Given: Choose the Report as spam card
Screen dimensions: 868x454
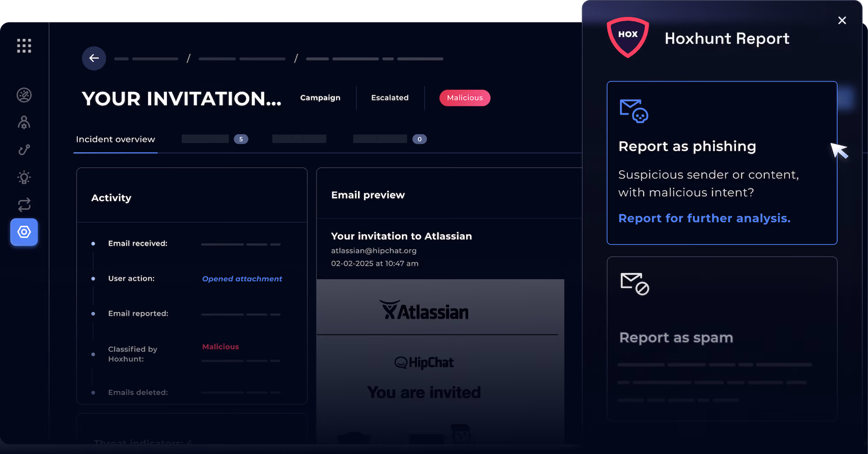Looking at the screenshot, I should (722, 339).
